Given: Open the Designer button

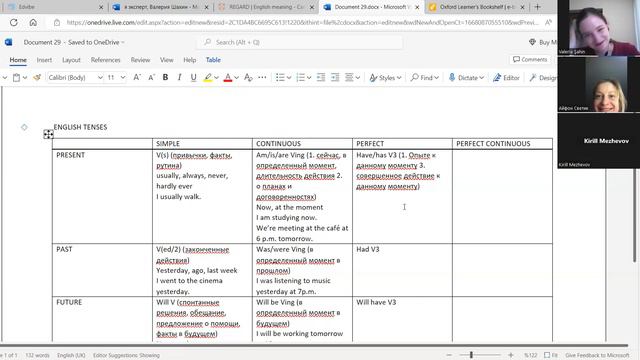Looking at the screenshot, I should click(x=543, y=78).
